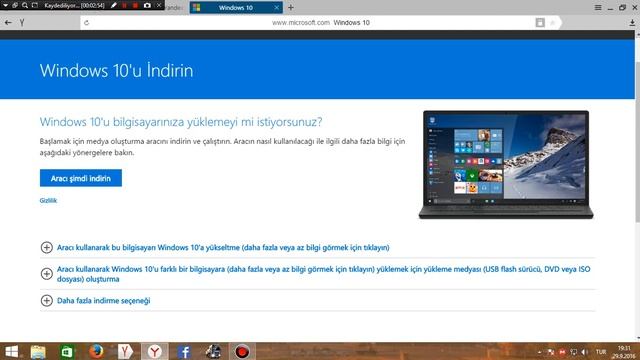640x360 pixels.
Task: Take a snapshot with the camera icon
Action: tap(147, 5)
